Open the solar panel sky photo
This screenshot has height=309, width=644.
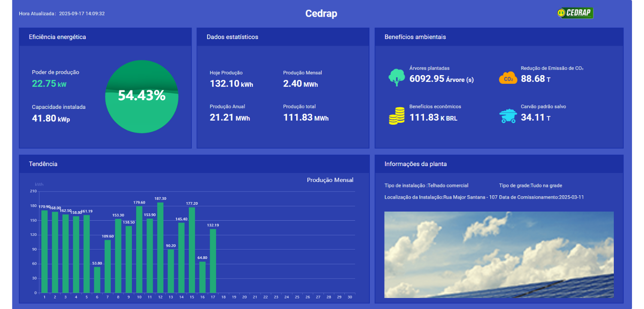click(498, 254)
